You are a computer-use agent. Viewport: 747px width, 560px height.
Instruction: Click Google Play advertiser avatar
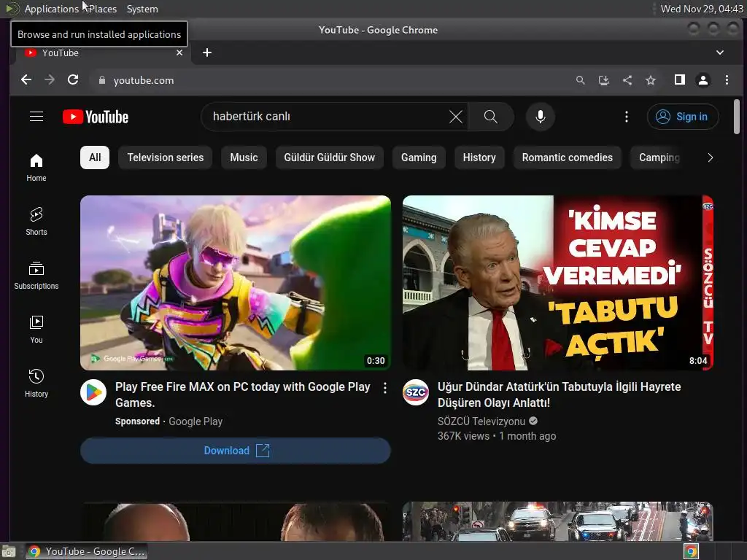[x=93, y=392]
